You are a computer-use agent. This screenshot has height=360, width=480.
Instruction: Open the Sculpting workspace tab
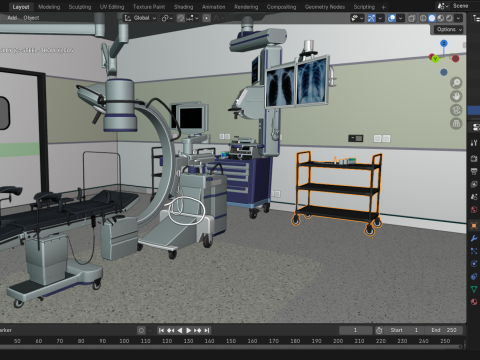80,7
